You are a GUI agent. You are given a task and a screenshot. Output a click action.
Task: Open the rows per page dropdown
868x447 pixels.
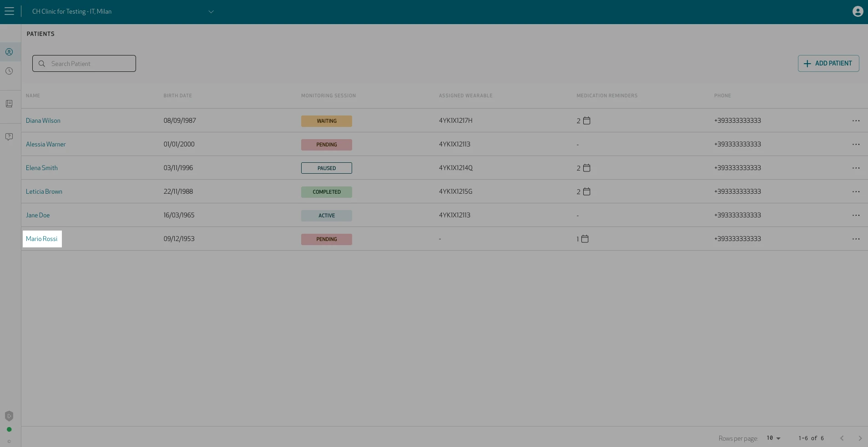[x=773, y=438]
